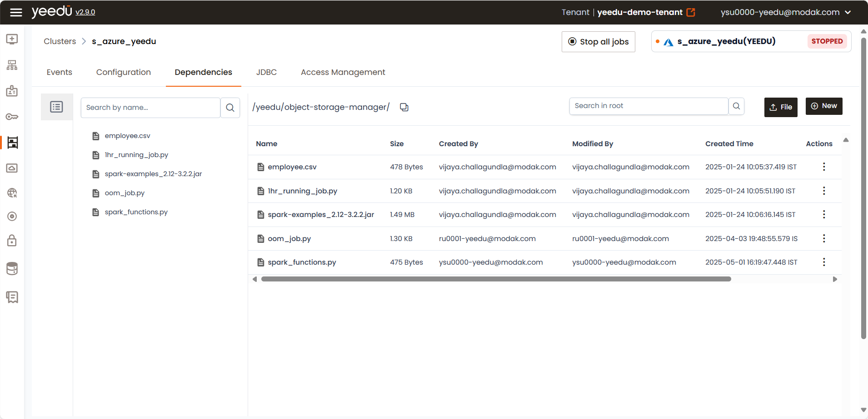Image resolution: width=868 pixels, height=419 pixels.
Task: Open the Access Management tab
Action: click(x=343, y=72)
